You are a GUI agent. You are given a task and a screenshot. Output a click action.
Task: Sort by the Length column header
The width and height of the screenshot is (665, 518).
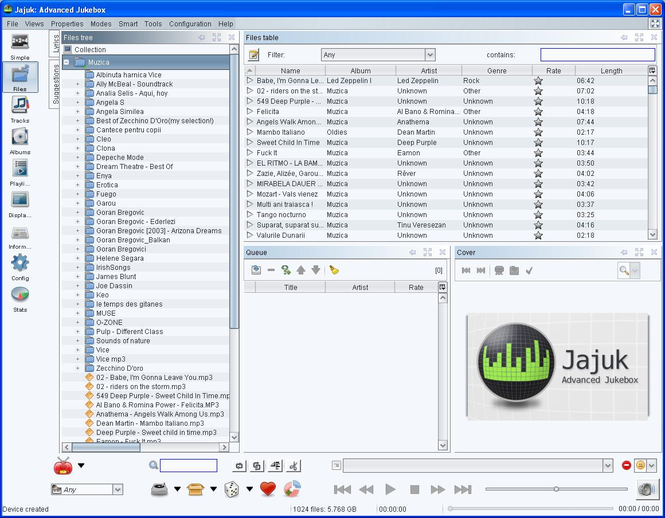click(x=611, y=71)
